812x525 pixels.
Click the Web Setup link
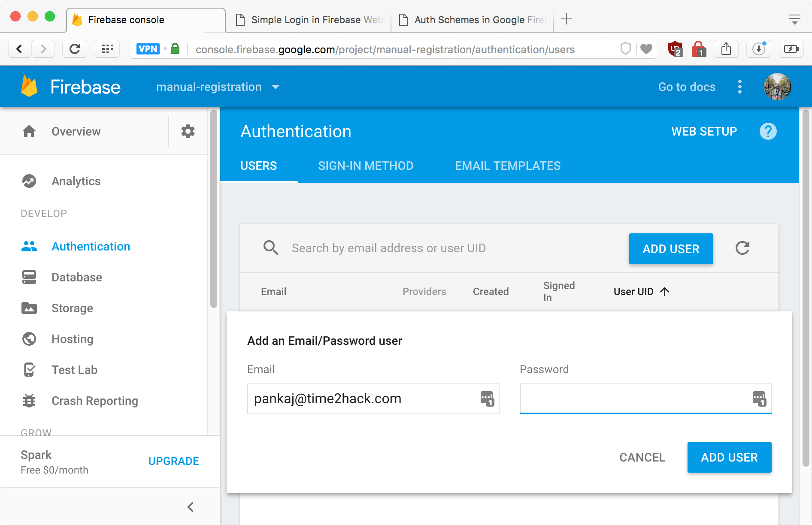pos(704,131)
